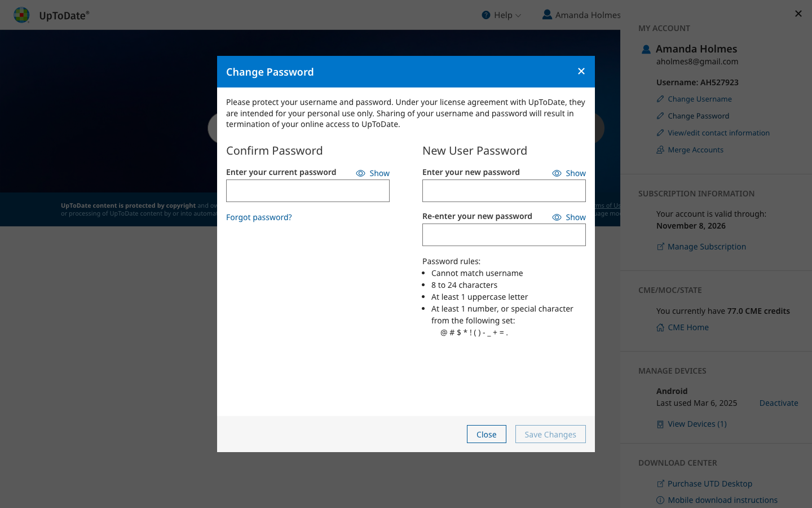Show the new password with eye toggle

pos(569,173)
